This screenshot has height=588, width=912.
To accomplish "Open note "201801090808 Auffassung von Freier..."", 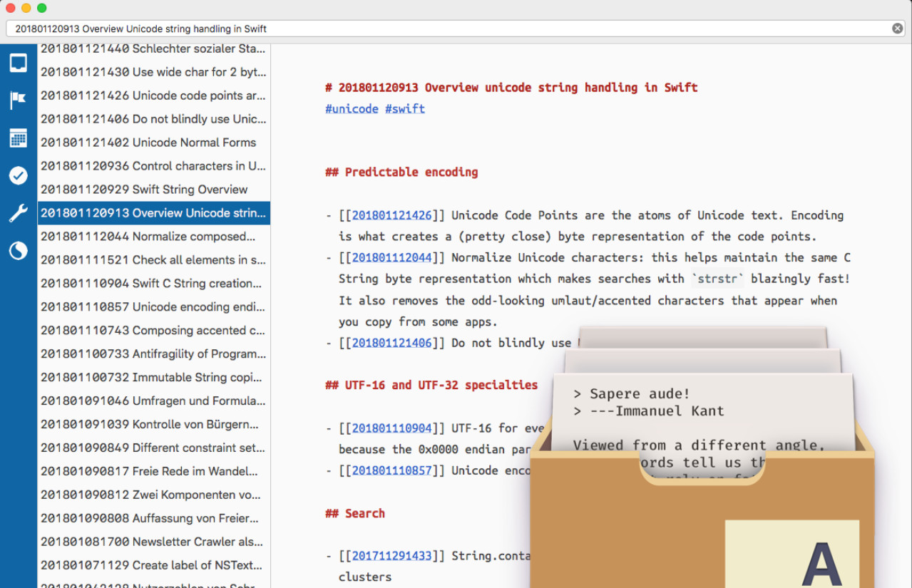I will 154,519.
